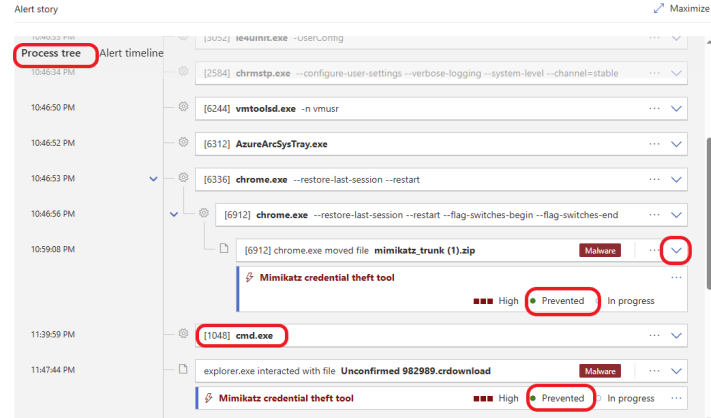Open more options for chrome.exe 6912

654,215
